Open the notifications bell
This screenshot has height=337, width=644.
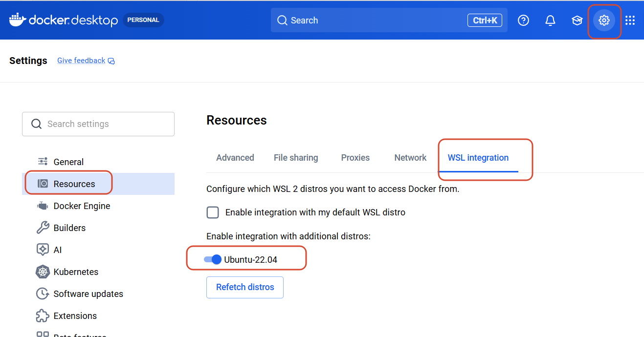pyautogui.click(x=550, y=20)
